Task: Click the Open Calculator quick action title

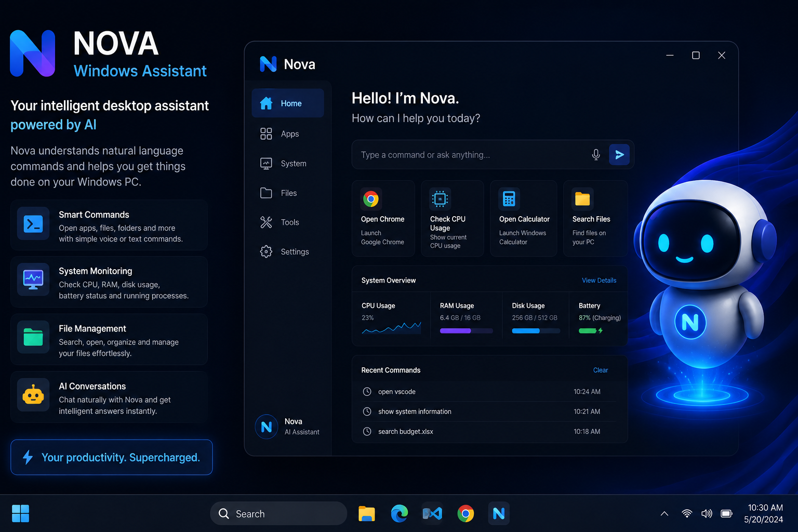Action: click(x=524, y=219)
